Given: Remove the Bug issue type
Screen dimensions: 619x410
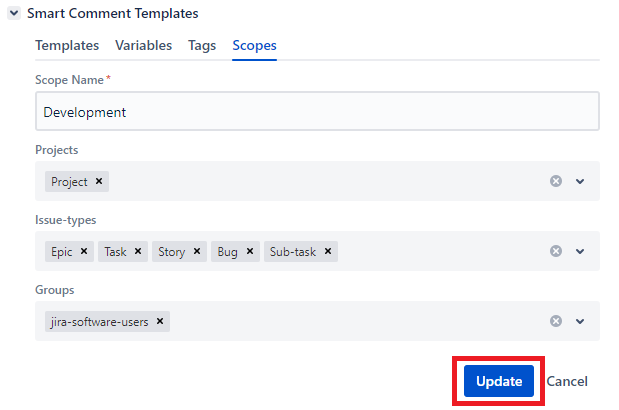Looking at the screenshot, I should (250, 252).
